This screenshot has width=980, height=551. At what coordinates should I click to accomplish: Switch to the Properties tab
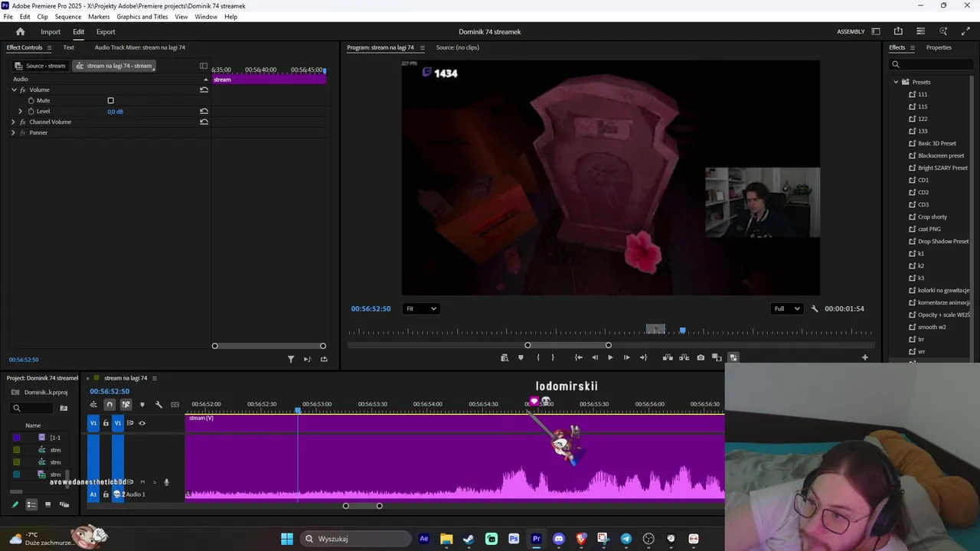[x=939, y=47]
